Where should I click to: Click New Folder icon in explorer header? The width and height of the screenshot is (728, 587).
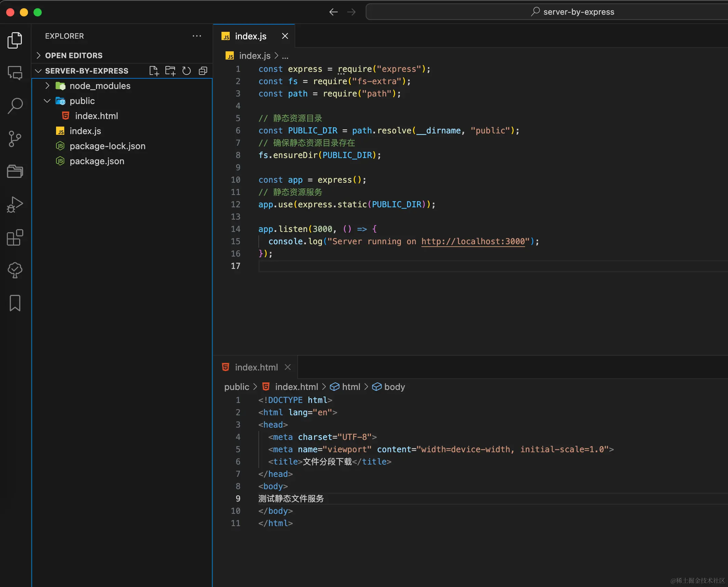(x=170, y=71)
